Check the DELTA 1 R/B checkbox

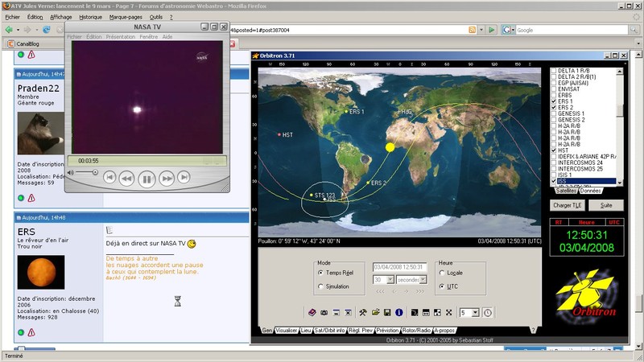point(553,71)
